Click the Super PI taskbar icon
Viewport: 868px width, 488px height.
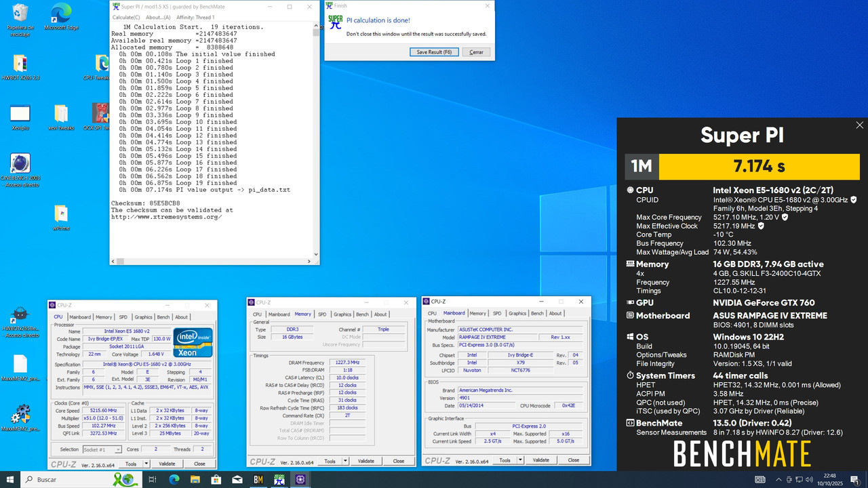pos(279,479)
